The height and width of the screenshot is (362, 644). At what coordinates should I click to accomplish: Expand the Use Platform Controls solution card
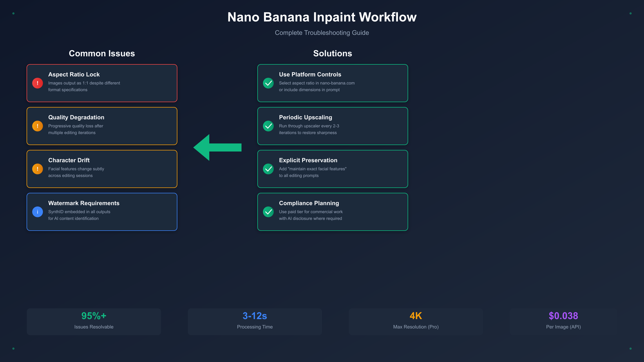(332, 83)
